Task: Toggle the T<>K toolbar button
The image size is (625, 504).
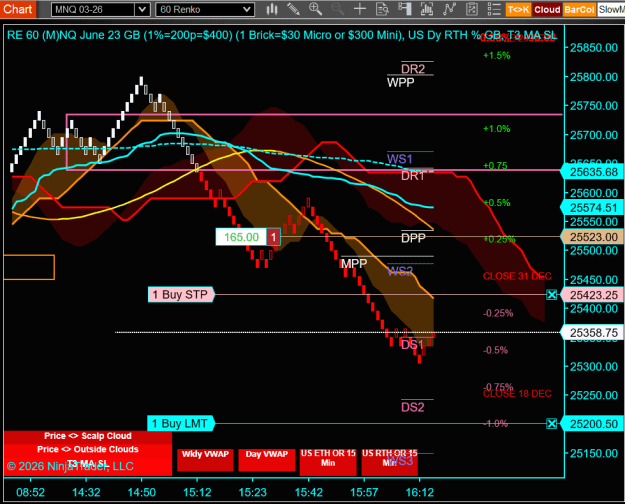Action: tap(518, 10)
